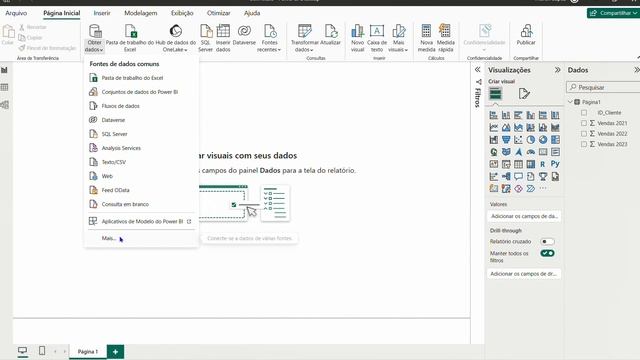The width and height of the screenshot is (640, 360).
Task: Choose the scatter chart visual
Action: tap(518, 140)
